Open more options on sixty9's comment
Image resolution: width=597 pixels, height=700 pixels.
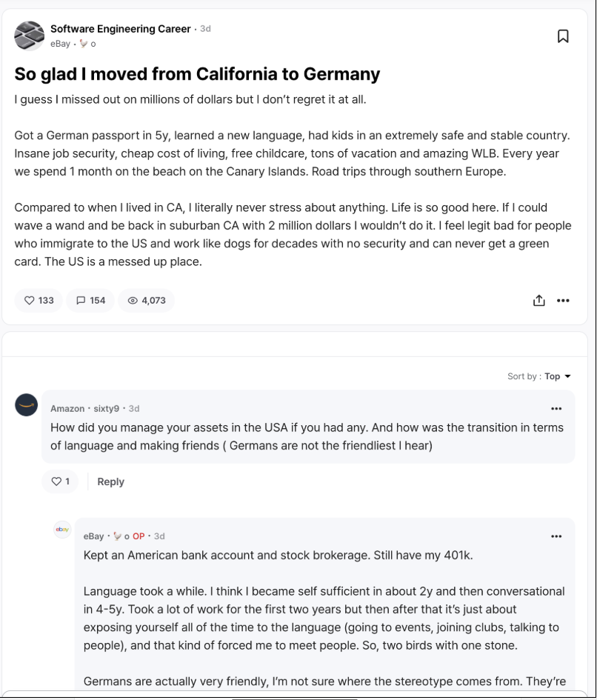[556, 408]
